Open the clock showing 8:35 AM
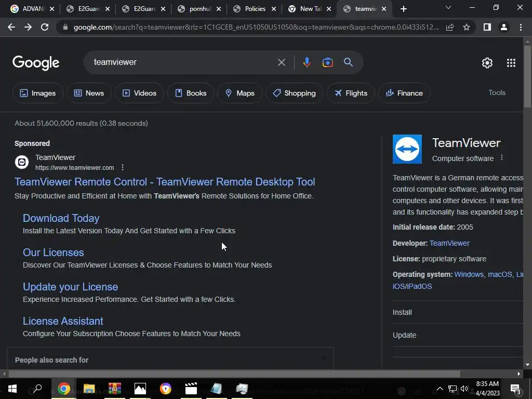 pos(487,389)
